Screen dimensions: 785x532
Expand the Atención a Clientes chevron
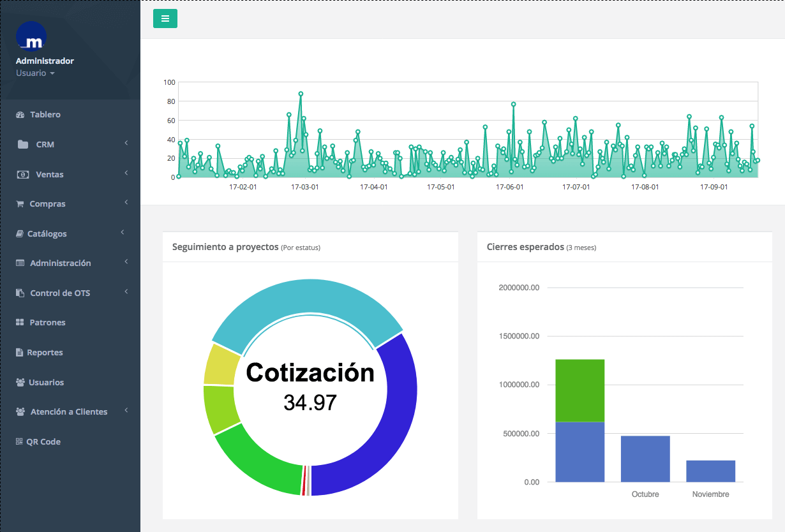click(126, 411)
